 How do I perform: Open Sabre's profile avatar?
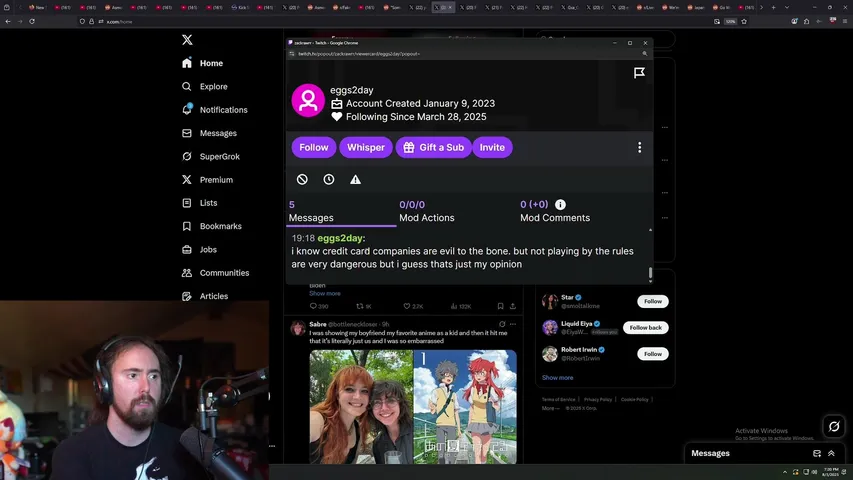[x=298, y=328]
